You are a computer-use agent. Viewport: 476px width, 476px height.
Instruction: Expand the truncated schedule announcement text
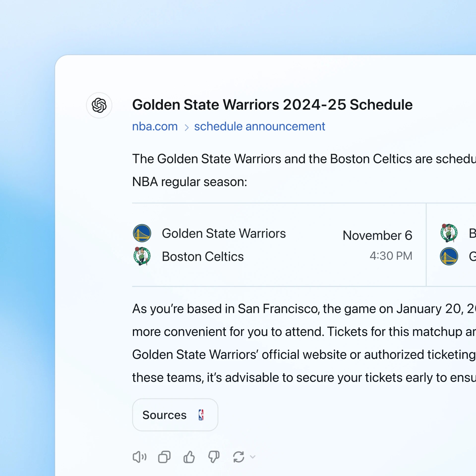pos(259,126)
